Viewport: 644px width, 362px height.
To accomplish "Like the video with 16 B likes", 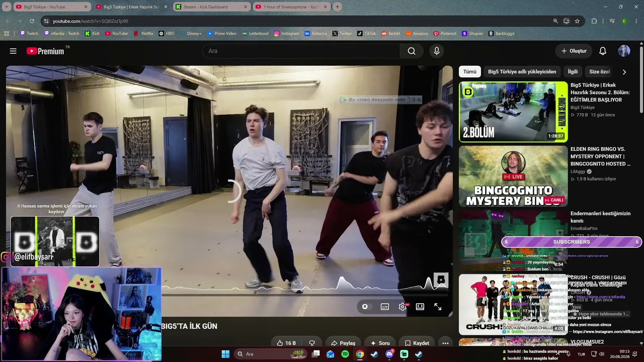I will point(286,343).
